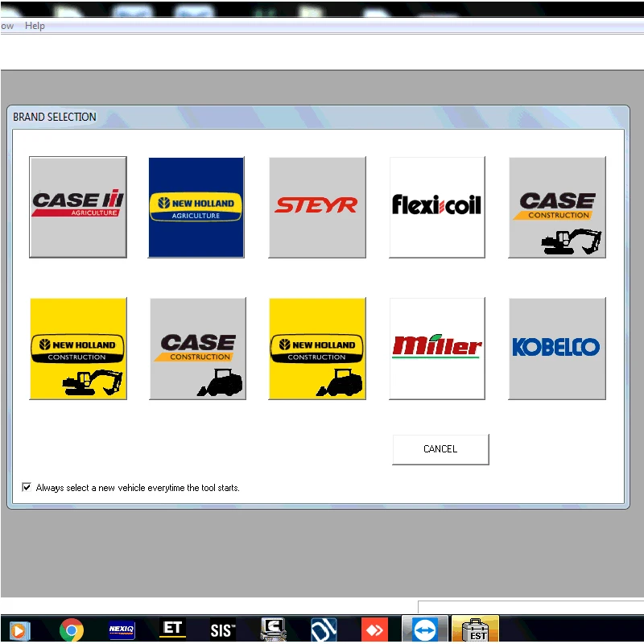
Task: Click the CANCEL button
Action: coord(440,449)
